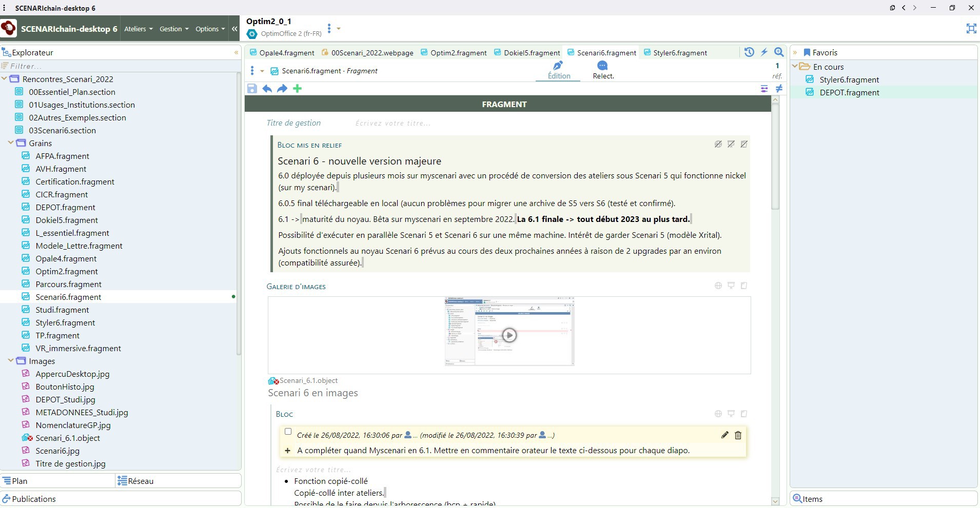Open the Options dropdown menu
Screen dimensions: 980x508
(210, 29)
